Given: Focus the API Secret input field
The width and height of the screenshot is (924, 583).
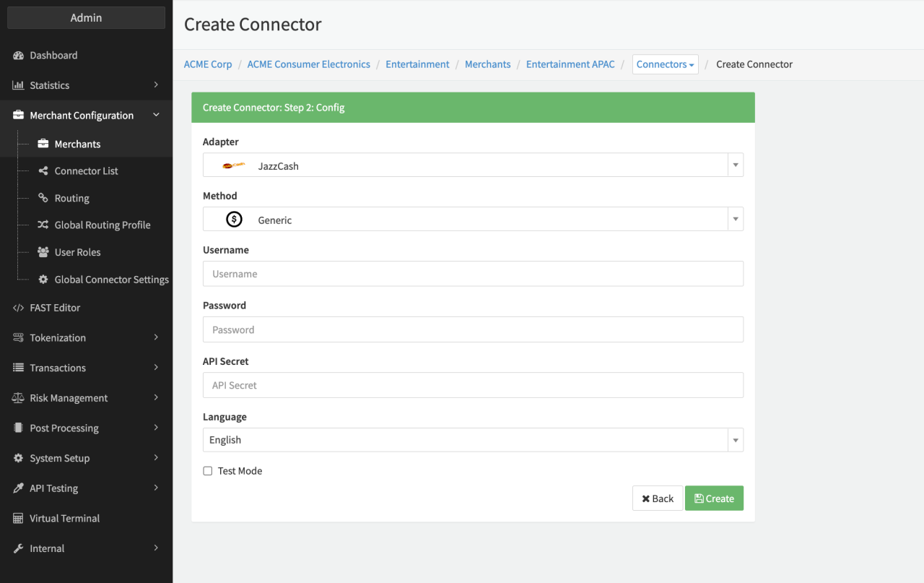Looking at the screenshot, I should click(473, 385).
